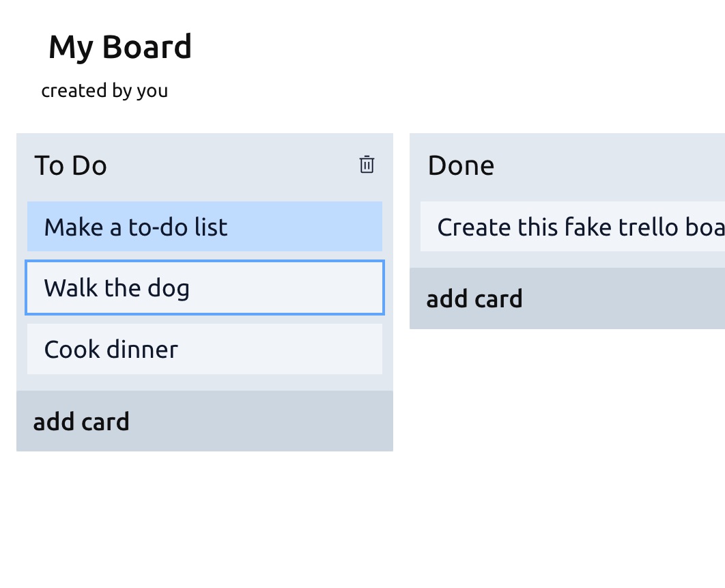Click 'add card' below Cook dinner

click(205, 421)
